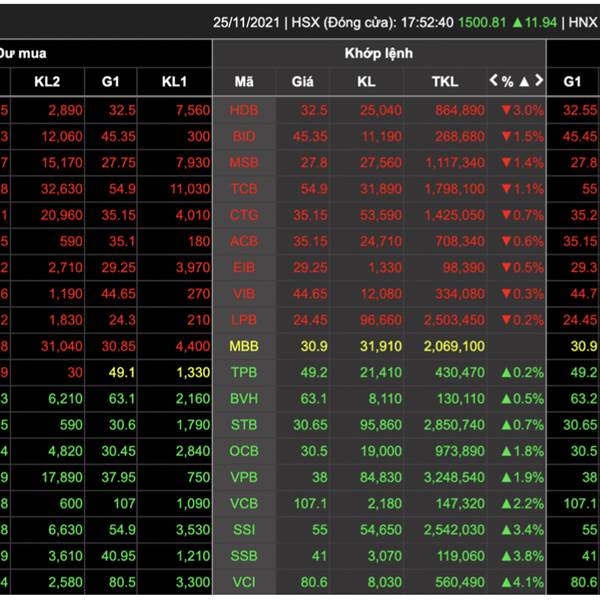Open stock ticker TPB
The width and height of the screenshot is (600, 600).
tap(244, 372)
